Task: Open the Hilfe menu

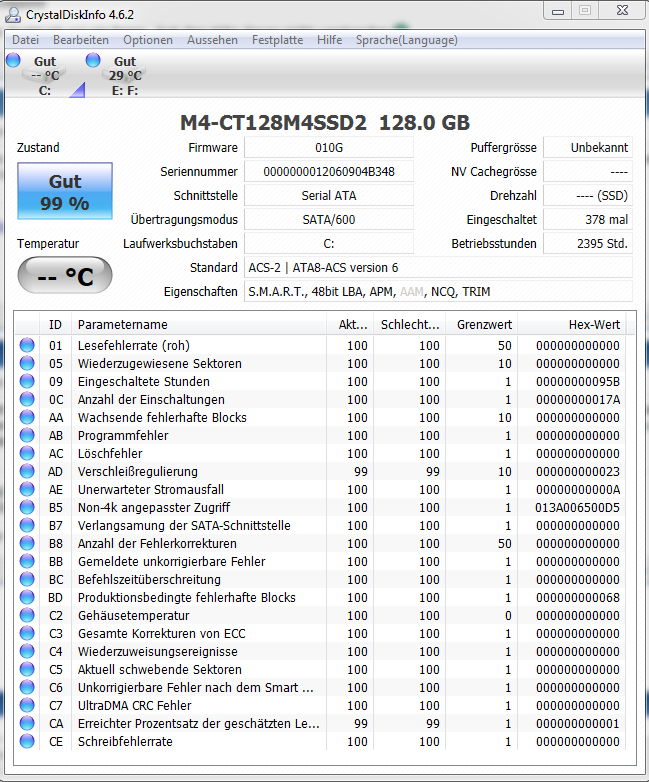Action: pyautogui.click(x=329, y=40)
